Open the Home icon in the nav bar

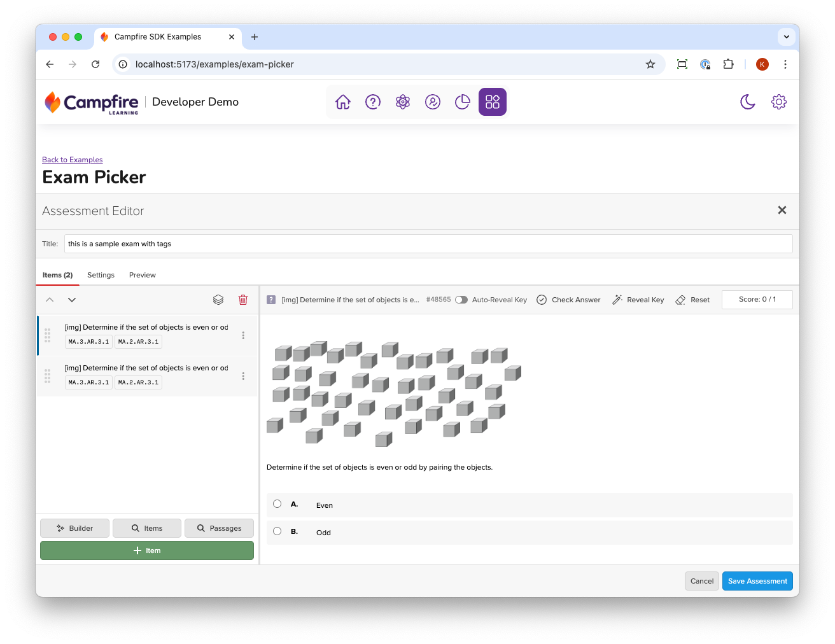(x=343, y=102)
